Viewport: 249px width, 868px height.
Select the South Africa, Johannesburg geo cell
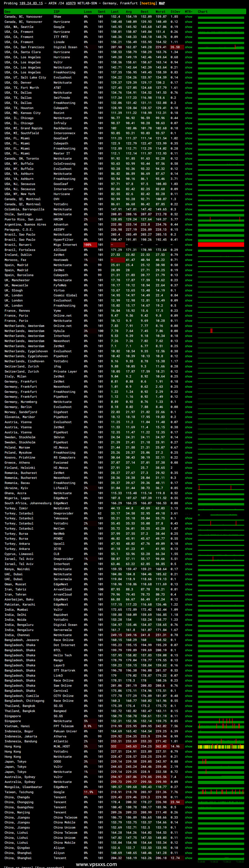click(28, 503)
